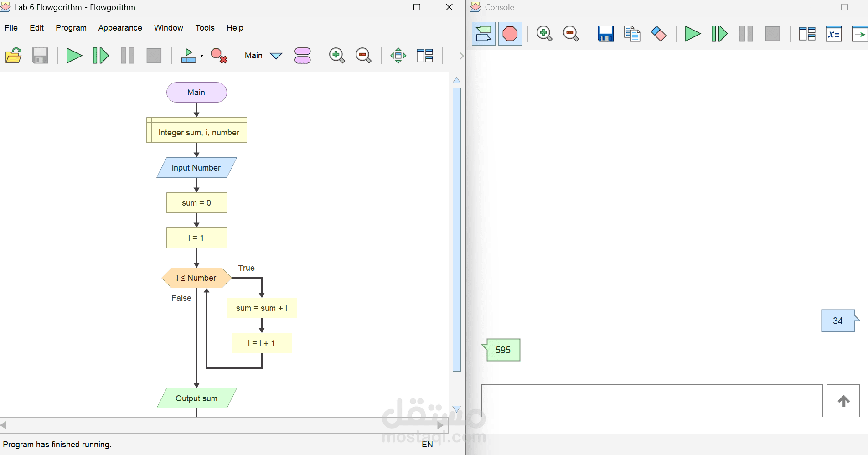Expand the run options dropdown arrow
Viewport: 868px width, 455px height.
point(201,55)
